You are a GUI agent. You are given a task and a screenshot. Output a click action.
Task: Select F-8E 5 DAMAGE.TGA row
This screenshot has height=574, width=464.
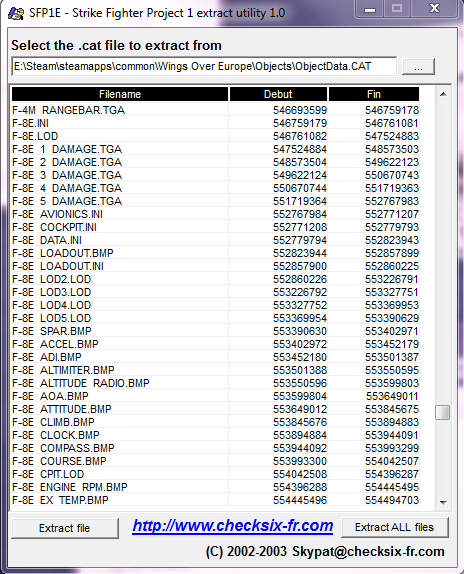(x=215, y=201)
